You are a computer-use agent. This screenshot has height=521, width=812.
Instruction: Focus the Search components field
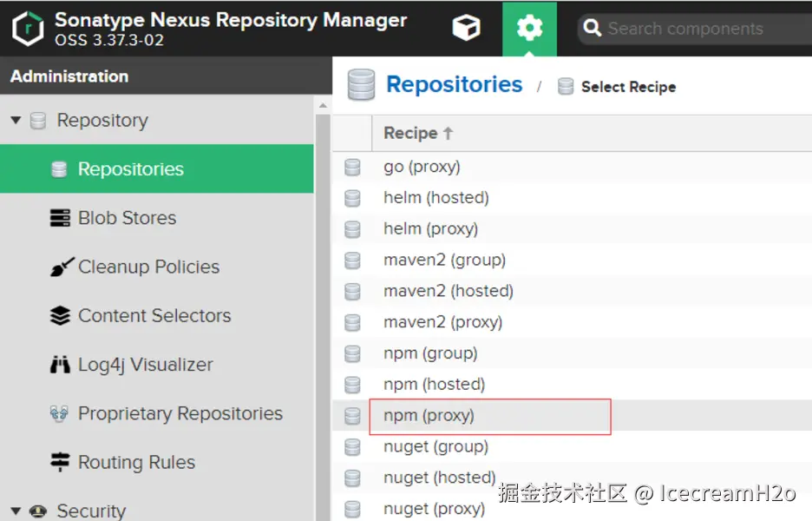(x=694, y=29)
